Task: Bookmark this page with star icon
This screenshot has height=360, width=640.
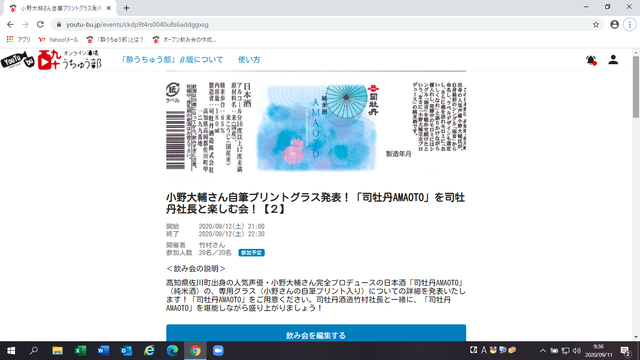Action: coord(596,24)
